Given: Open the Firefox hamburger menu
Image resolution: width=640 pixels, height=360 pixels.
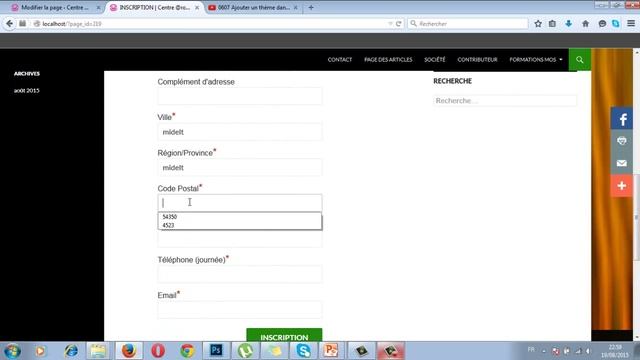Looking at the screenshot, I should 631,24.
